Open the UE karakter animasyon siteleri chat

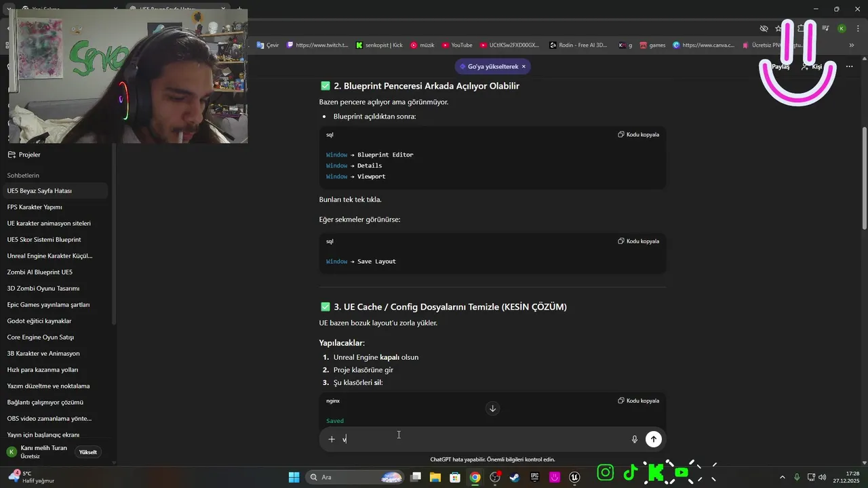pyautogui.click(x=54, y=224)
